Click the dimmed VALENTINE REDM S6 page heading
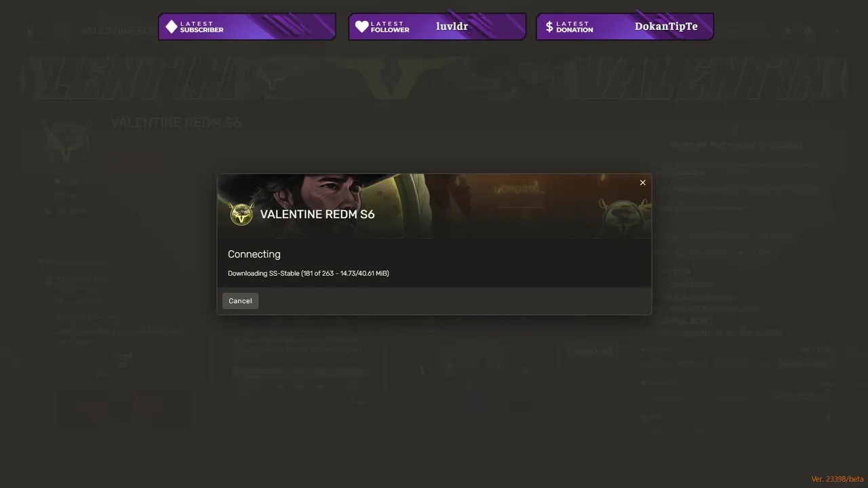The height and width of the screenshot is (488, 868). tap(176, 123)
